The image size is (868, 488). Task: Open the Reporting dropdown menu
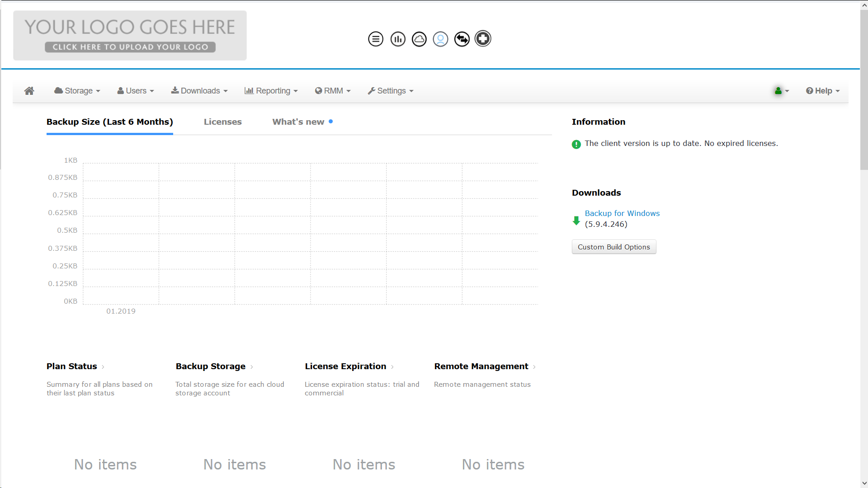271,91
